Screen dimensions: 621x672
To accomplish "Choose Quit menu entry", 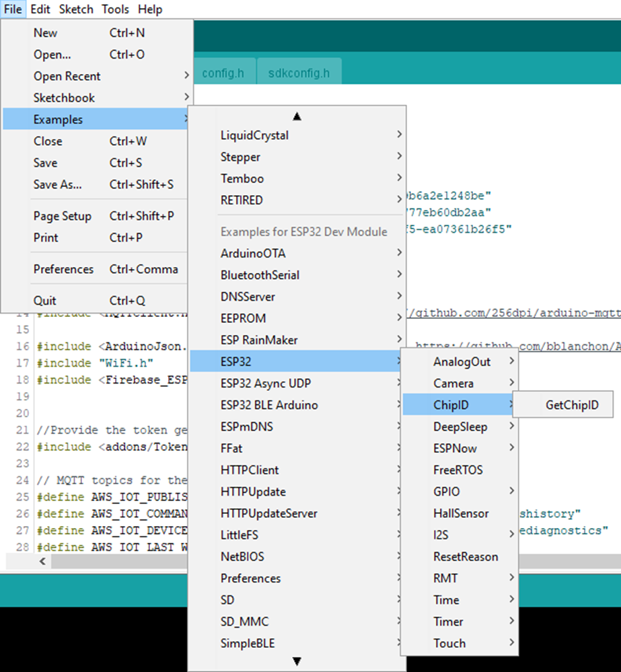I will click(x=96, y=301).
